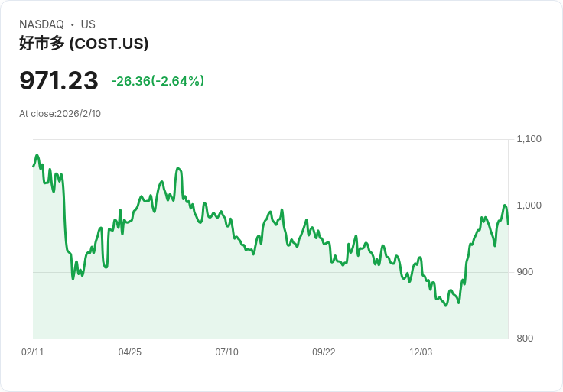The image size is (563, 392).
Task: Click the At close 2026/2/10 text
Action: pos(60,114)
